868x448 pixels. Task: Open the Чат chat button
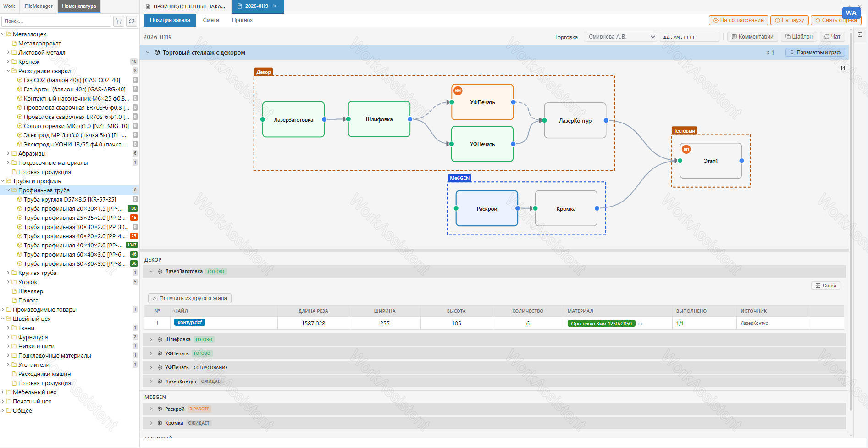(x=832, y=37)
